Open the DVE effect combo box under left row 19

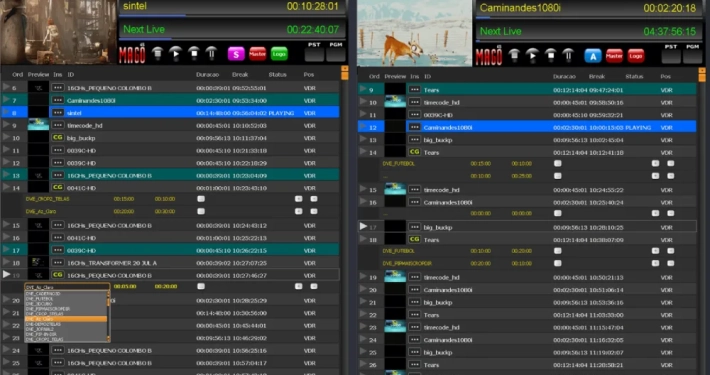click(67, 287)
